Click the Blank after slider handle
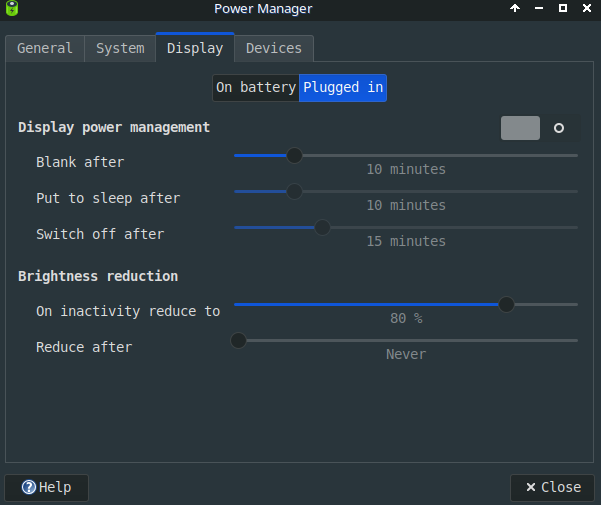Viewport: 601px width, 505px height. (x=294, y=156)
